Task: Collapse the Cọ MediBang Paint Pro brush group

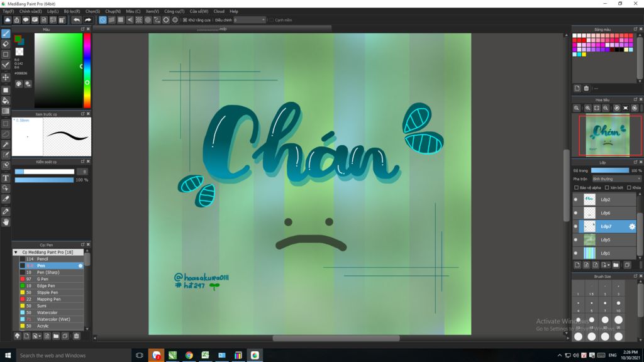Action: 16,252
